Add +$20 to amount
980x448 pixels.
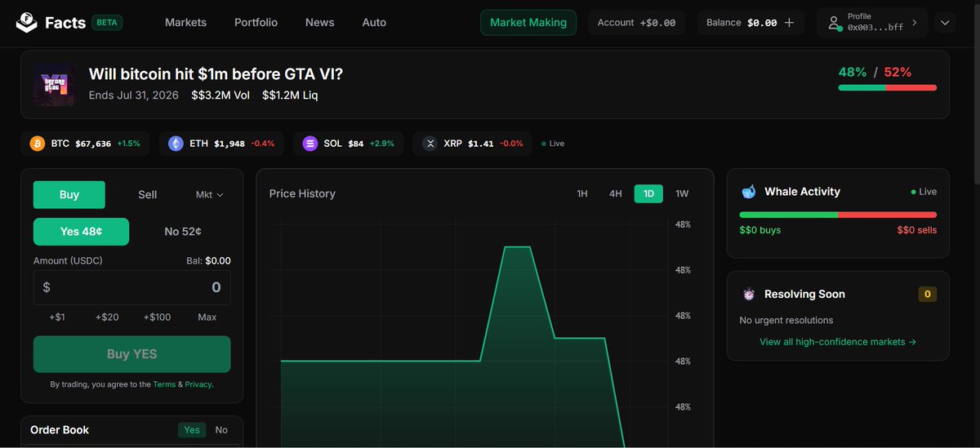pyautogui.click(x=107, y=317)
